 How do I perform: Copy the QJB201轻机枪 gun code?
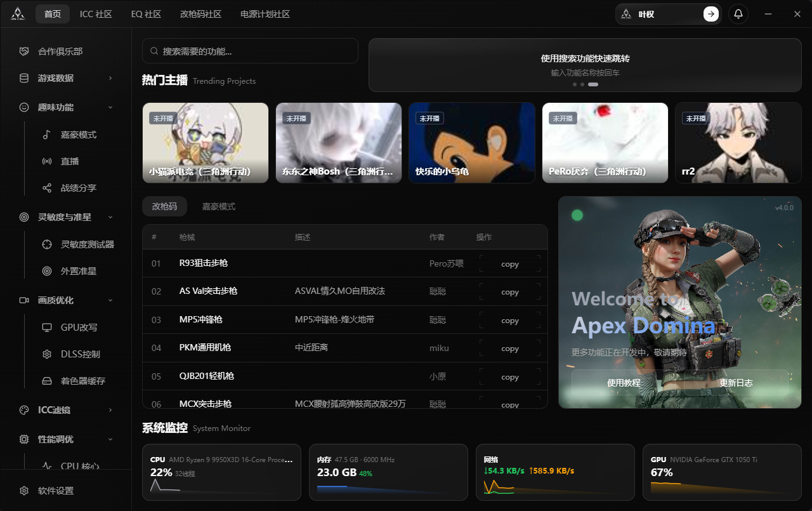[x=510, y=377]
